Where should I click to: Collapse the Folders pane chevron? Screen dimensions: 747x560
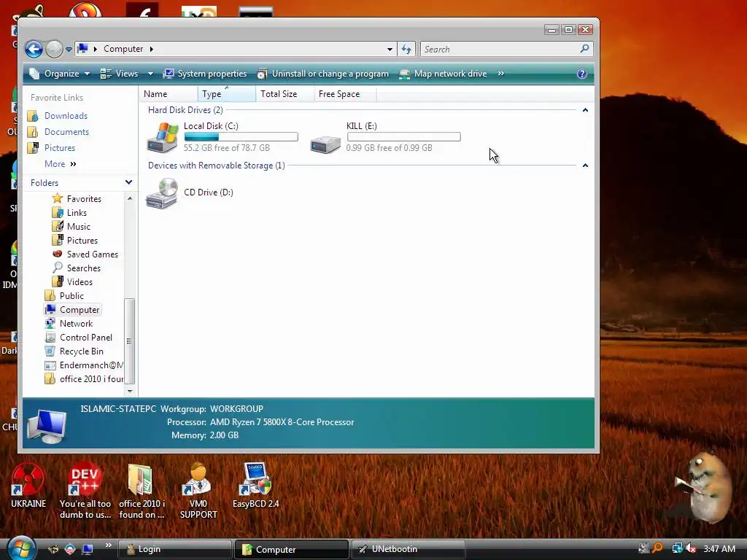click(x=128, y=182)
